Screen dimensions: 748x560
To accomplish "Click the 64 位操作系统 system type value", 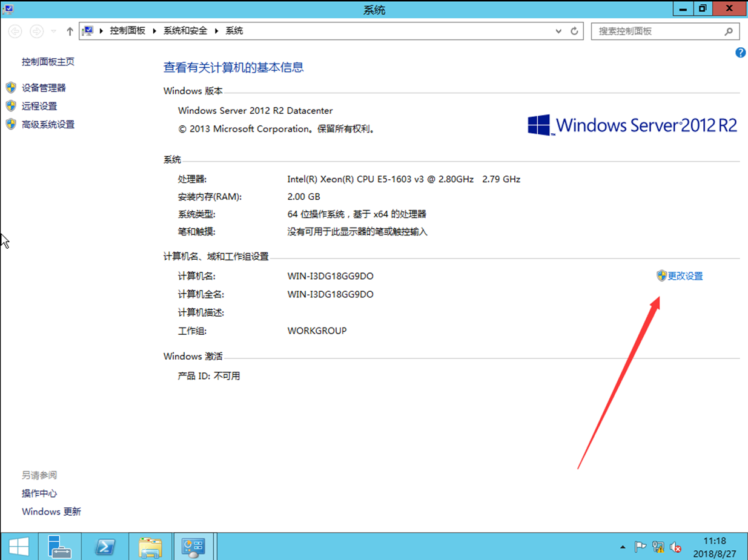I will (x=357, y=214).
